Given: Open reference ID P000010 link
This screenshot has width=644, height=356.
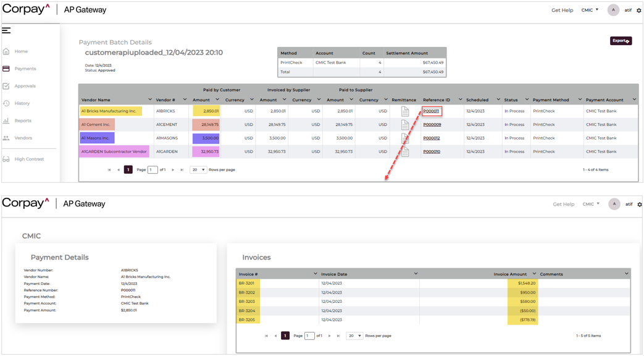Looking at the screenshot, I should [432, 151].
